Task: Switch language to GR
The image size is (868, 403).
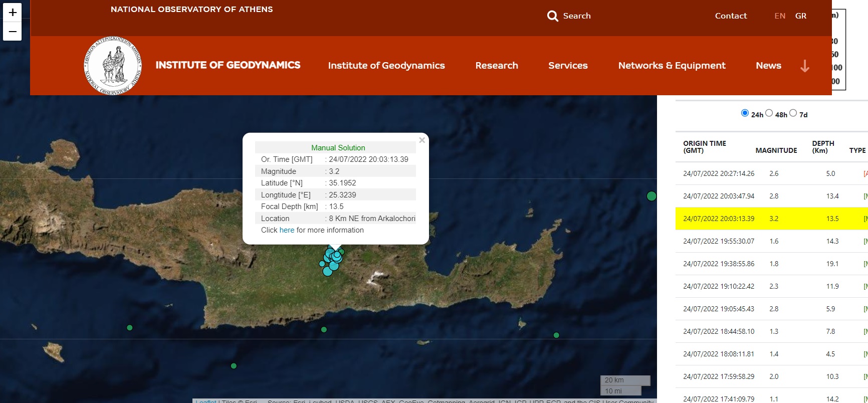Action: (x=800, y=16)
